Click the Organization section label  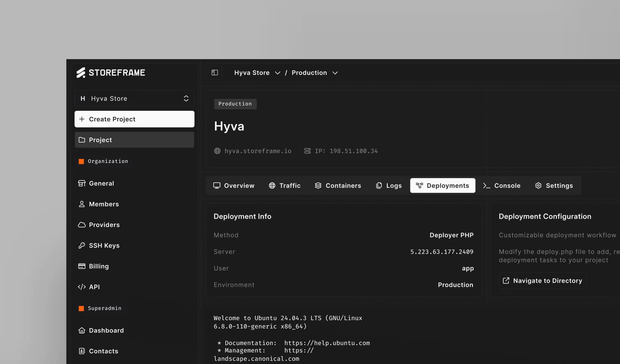click(x=108, y=161)
